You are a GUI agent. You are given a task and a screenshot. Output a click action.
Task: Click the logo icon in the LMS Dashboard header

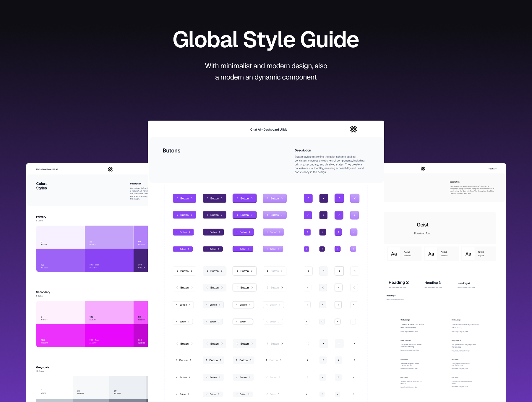coord(110,169)
